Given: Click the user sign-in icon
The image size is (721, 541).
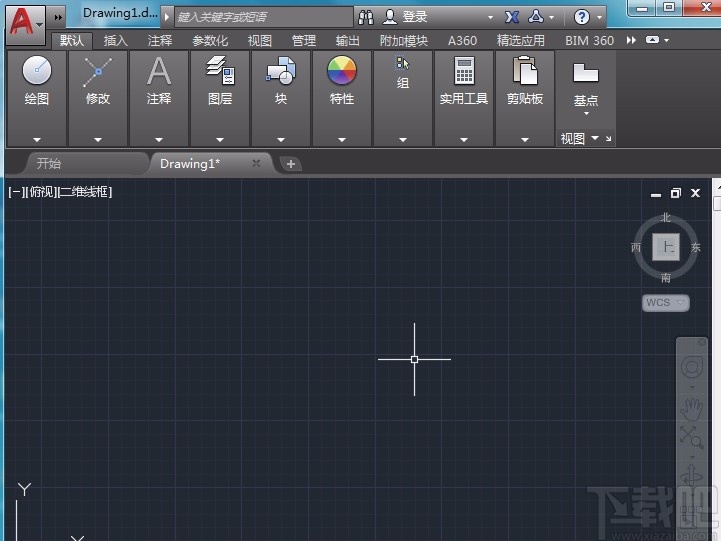Looking at the screenshot, I should click(389, 17).
